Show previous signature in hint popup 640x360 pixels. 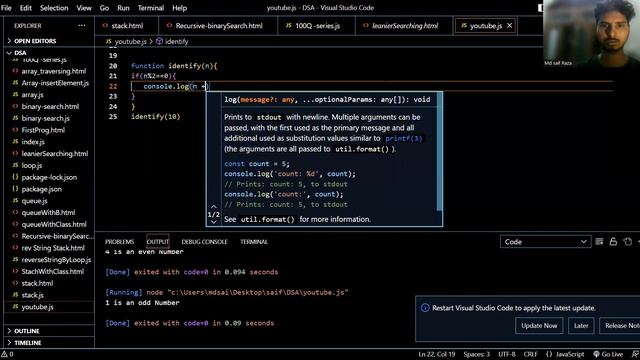213,207
